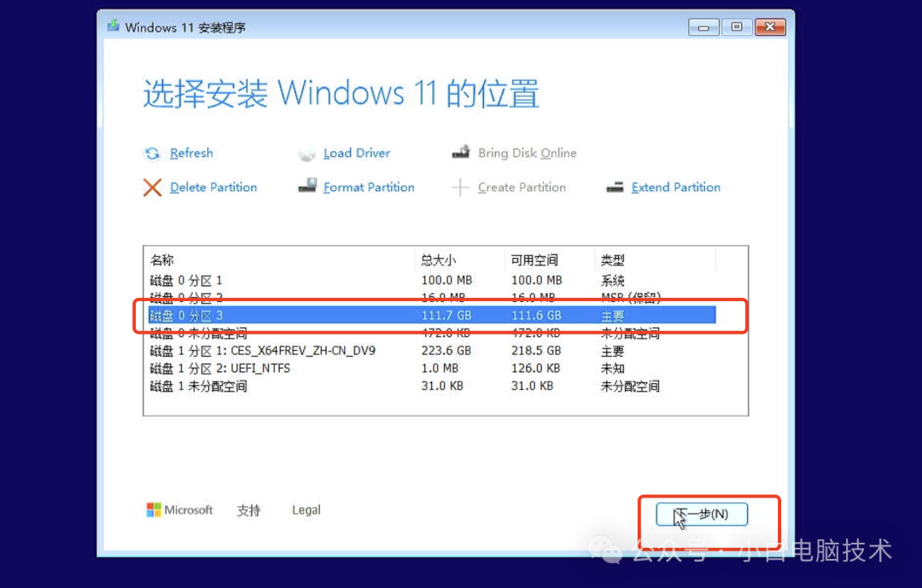This screenshot has height=588, width=922.
Task: Click the Create Partition plus icon
Action: [x=460, y=188]
